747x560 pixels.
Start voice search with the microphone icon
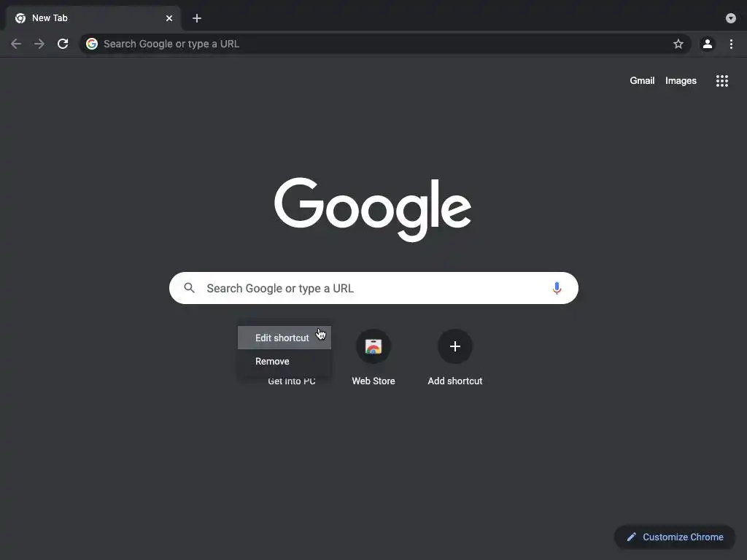click(557, 288)
